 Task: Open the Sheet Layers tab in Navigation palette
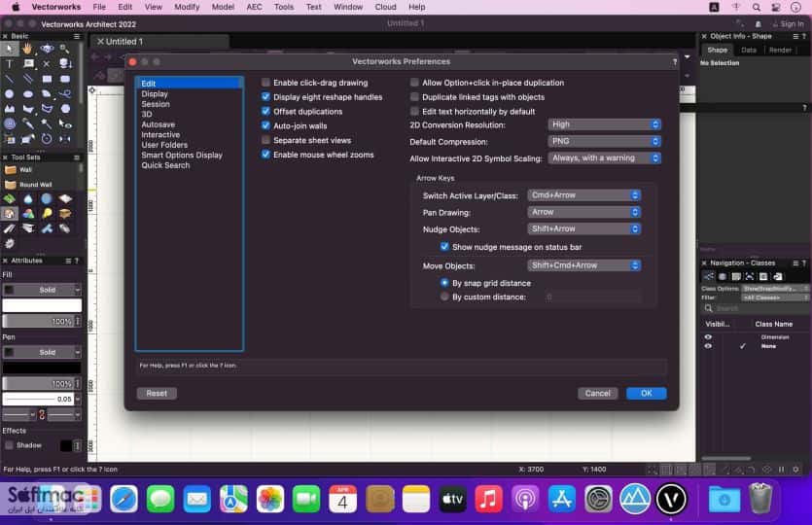click(x=736, y=276)
